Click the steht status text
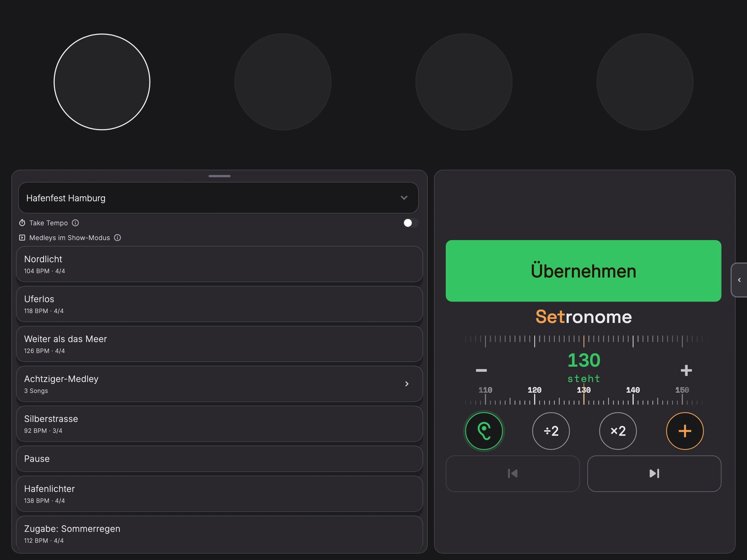Image resolution: width=747 pixels, height=560 pixels. point(584,379)
